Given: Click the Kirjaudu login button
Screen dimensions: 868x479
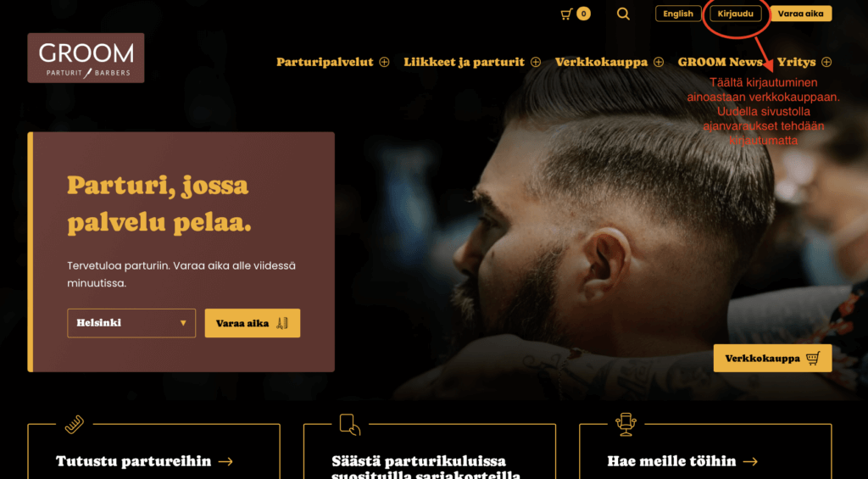Looking at the screenshot, I should tap(736, 14).
